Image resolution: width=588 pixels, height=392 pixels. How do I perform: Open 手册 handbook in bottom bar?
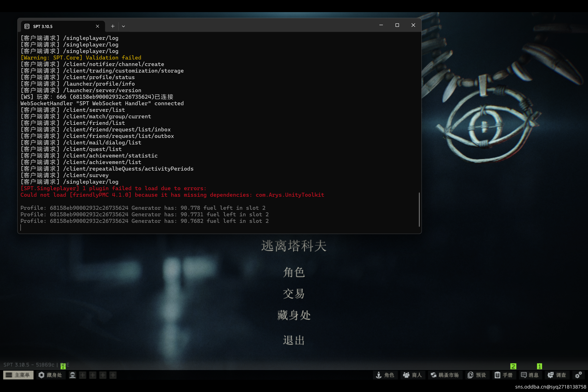pos(504,375)
